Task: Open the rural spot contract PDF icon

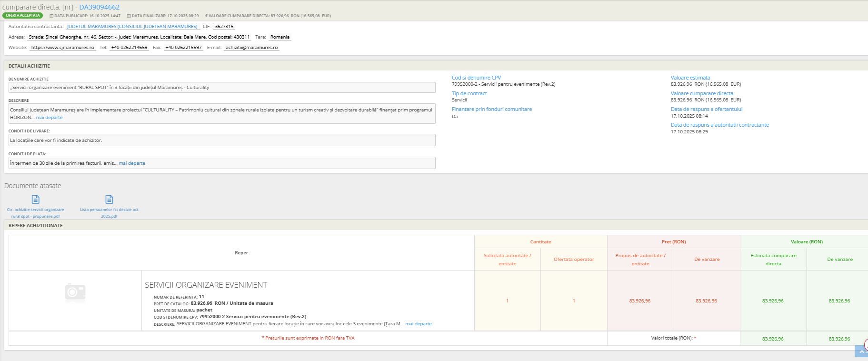Action: tap(35, 199)
